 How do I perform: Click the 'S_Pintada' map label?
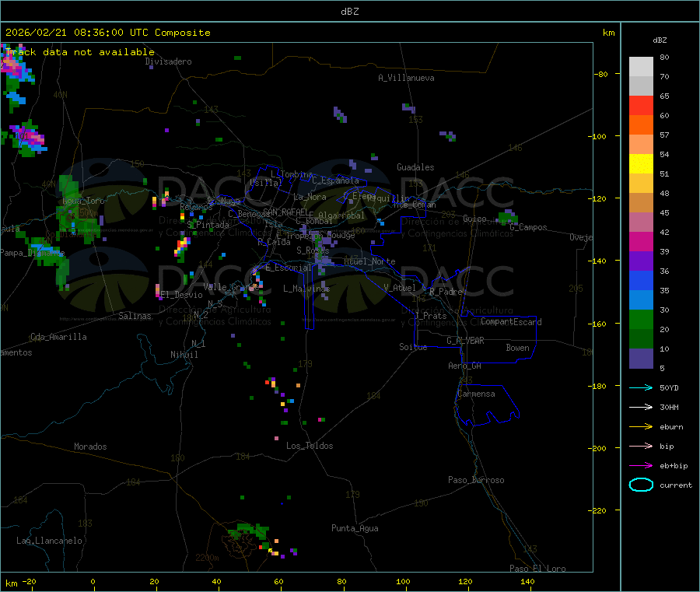[208, 225]
